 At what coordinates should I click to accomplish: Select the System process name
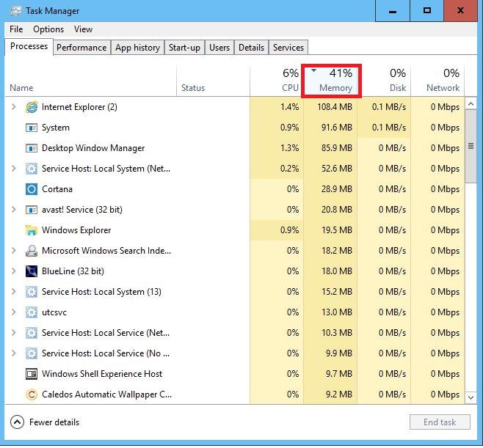pyautogui.click(x=56, y=128)
